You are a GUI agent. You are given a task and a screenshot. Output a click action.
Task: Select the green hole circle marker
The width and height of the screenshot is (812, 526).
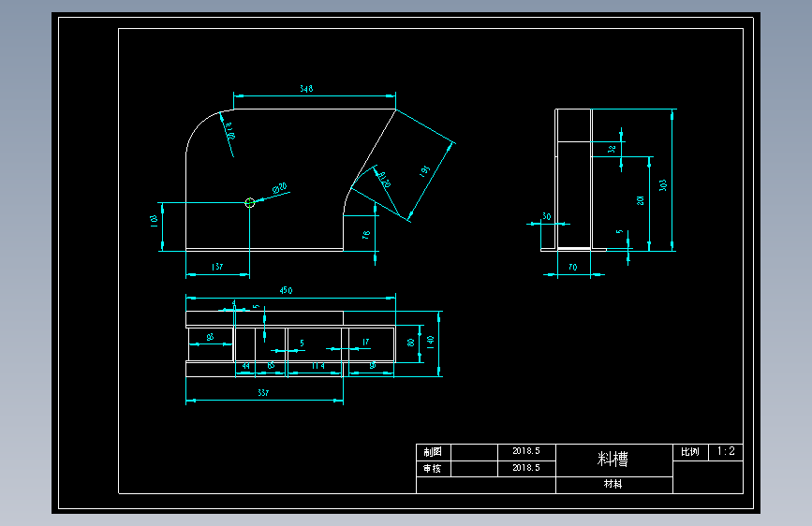[x=250, y=202]
